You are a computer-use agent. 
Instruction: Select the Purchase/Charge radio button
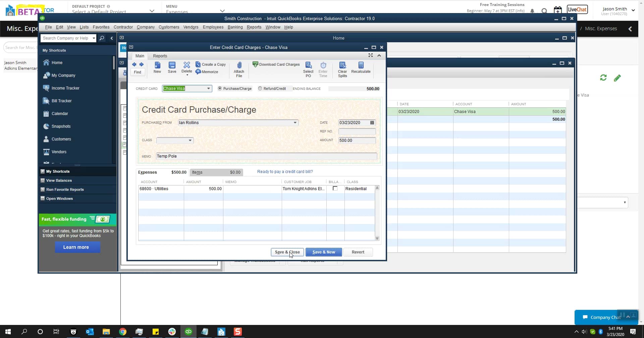coord(220,88)
